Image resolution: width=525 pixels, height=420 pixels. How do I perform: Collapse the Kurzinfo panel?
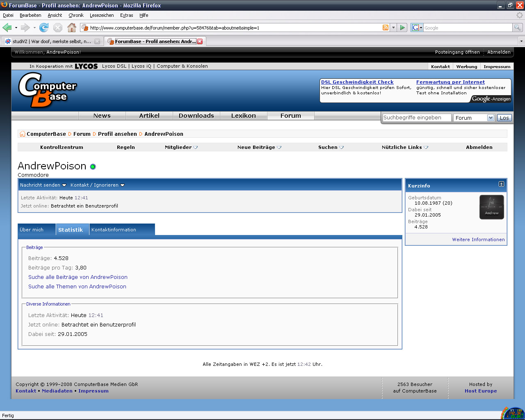(x=501, y=184)
